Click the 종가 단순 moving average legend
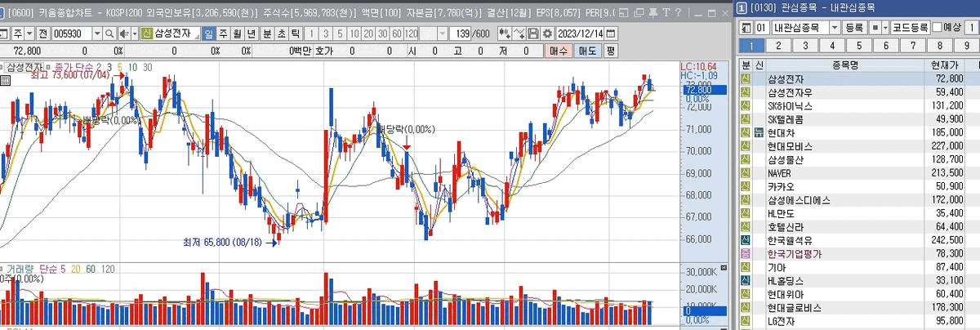 [x=73, y=67]
